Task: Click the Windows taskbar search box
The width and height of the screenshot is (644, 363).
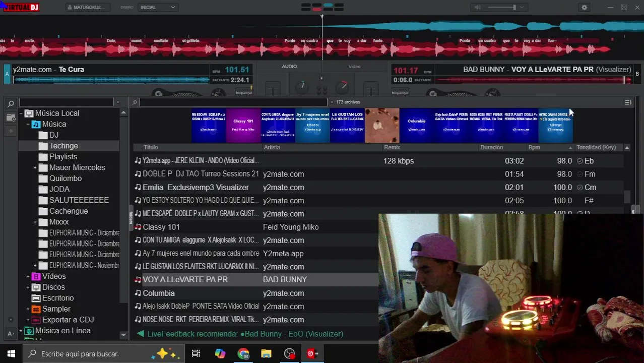Action: (103, 354)
